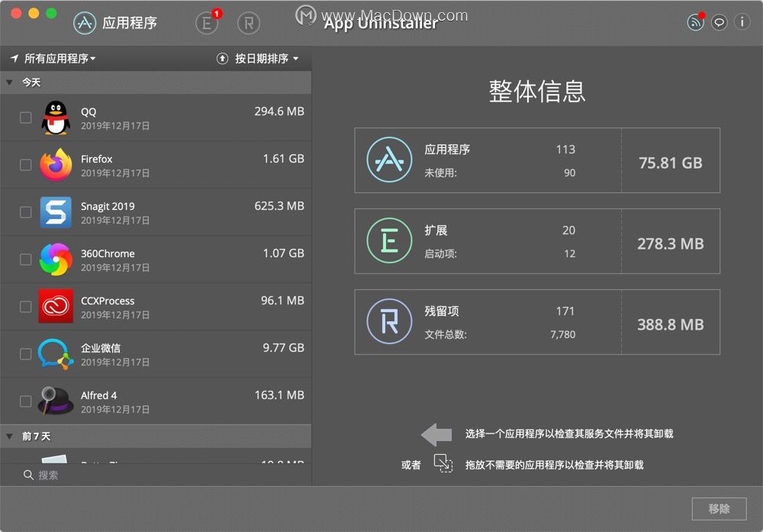Select the CCXProcess row name

[108, 300]
